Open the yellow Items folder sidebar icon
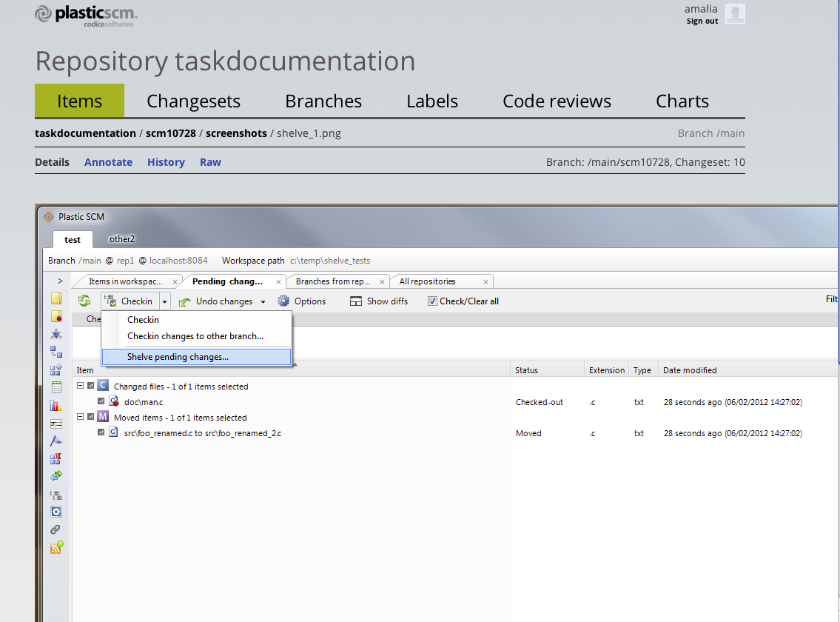 click(56, 298)
